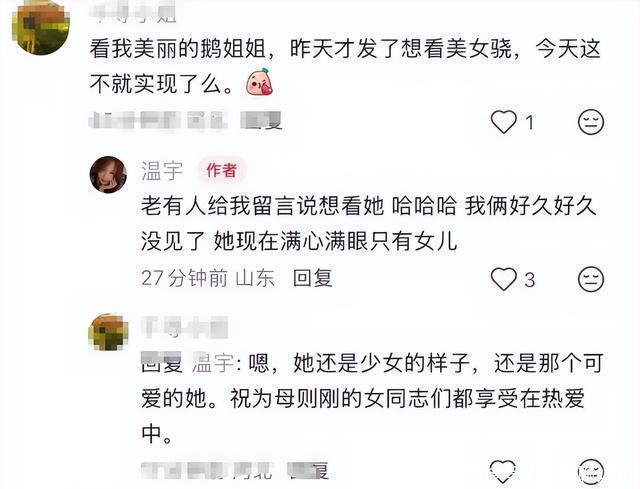Like 温宇's reply with 3 likes
The width and height of the screenshot is (640, 489).
(503, 279)
